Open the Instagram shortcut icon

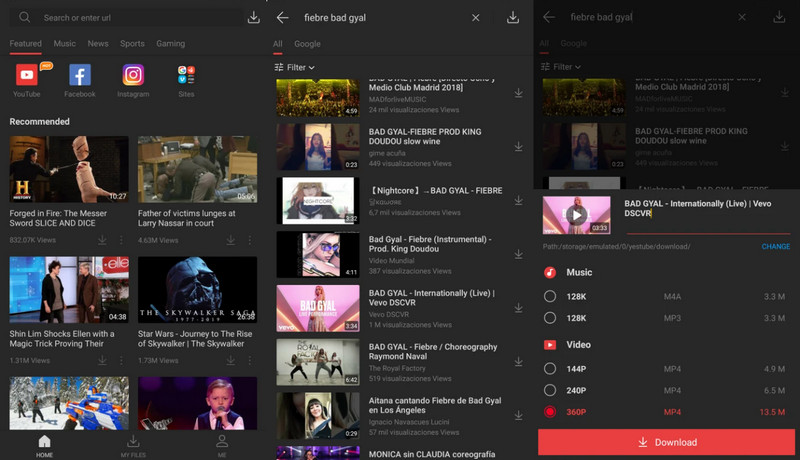pyautogui.click(x=133, y=75)
